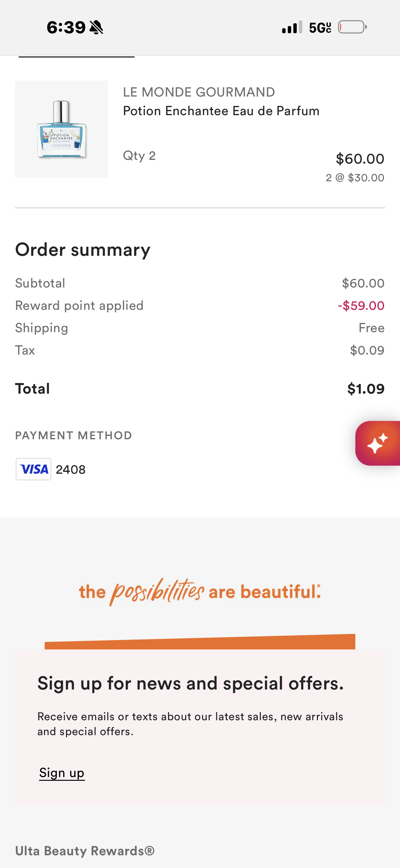Image resolution: width=400 pixels, height=868 pixels.
Task: Tap the battery indicator in status bar
Action: 352,27
